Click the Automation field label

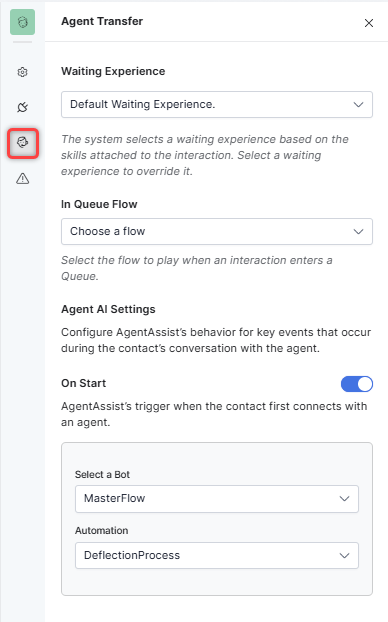pos(102,530)
